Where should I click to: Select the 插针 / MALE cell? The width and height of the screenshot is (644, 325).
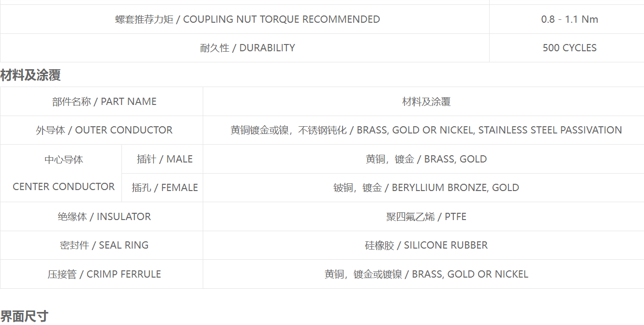tap(163, 159)
